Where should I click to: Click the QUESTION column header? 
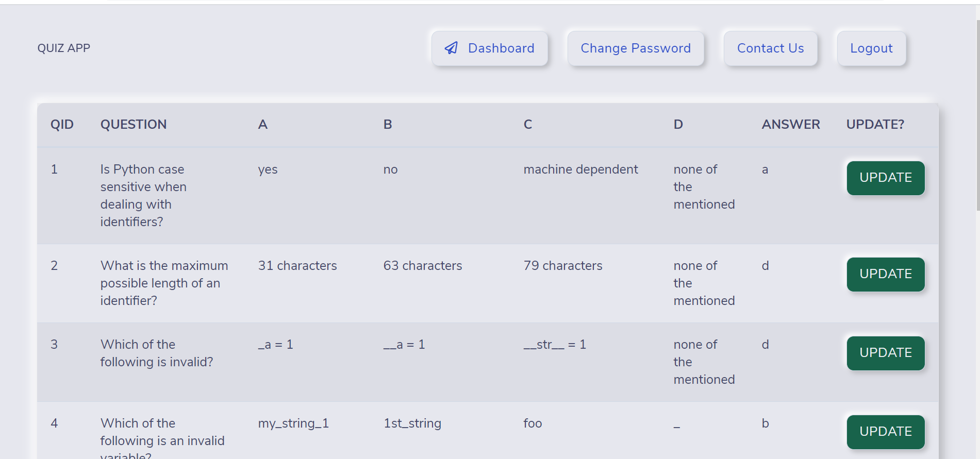[x=134, y=125]
